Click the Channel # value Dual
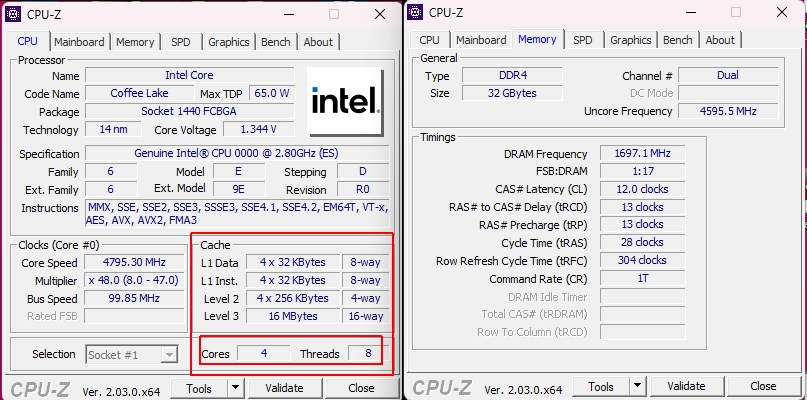Image resolution: width=807 pixels, height=400 pixels. (728, 75)
